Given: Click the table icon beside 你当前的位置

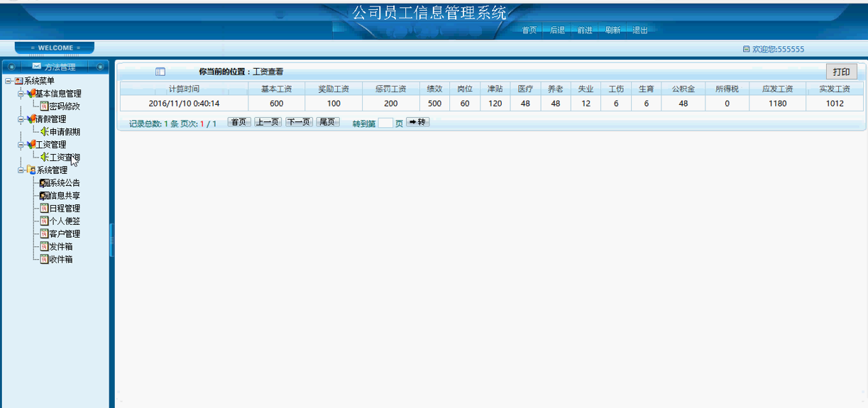Looking at the screenshot, I should (160, 72).
